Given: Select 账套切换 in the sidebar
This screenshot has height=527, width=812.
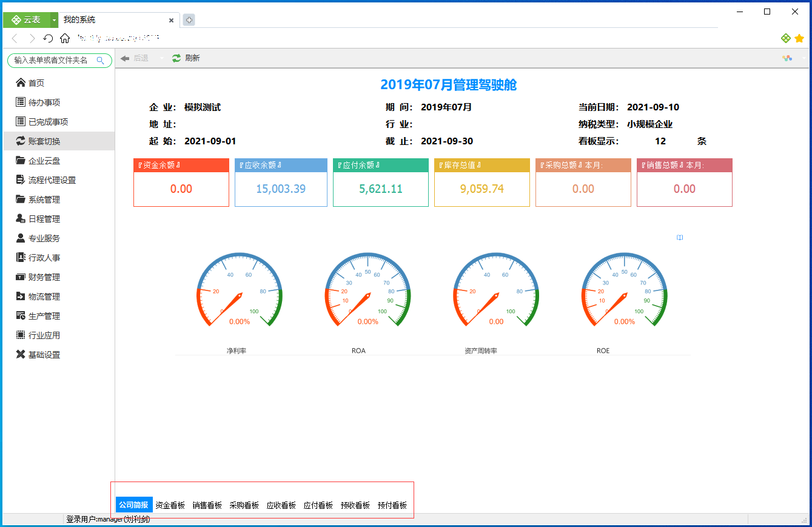Looking at the screenshot, I should coord(59,141).
